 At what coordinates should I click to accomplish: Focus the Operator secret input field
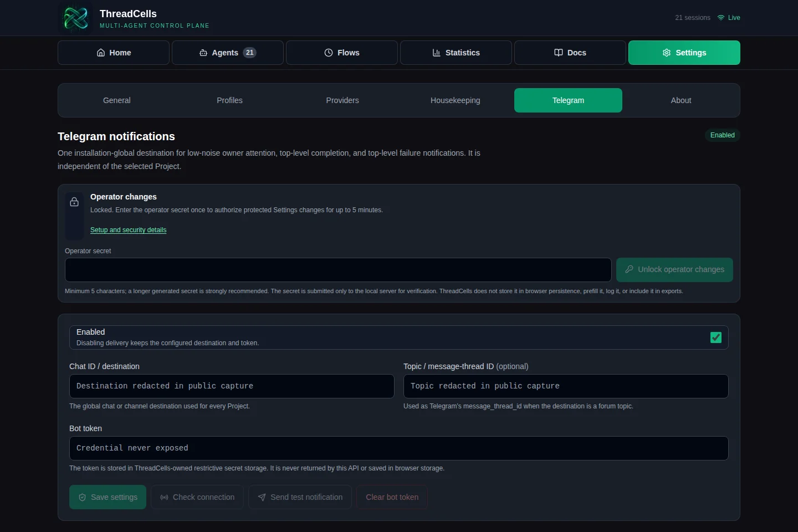tap(338, 270)
